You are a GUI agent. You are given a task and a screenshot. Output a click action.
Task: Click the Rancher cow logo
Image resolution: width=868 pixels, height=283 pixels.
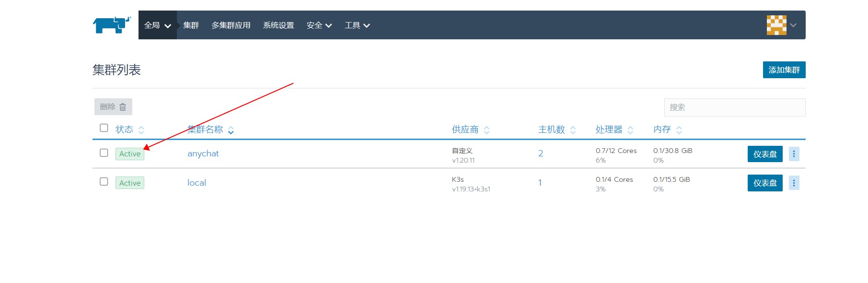[x=112, y=25]
